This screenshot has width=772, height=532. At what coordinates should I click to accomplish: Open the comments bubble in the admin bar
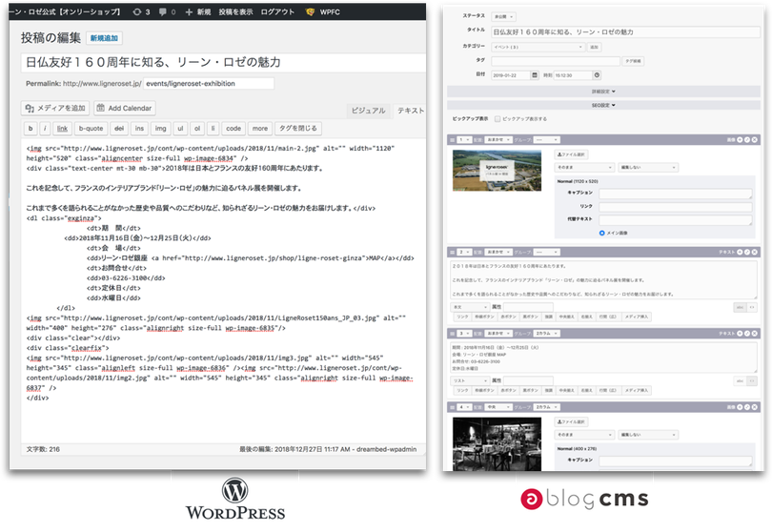[163, 11]
